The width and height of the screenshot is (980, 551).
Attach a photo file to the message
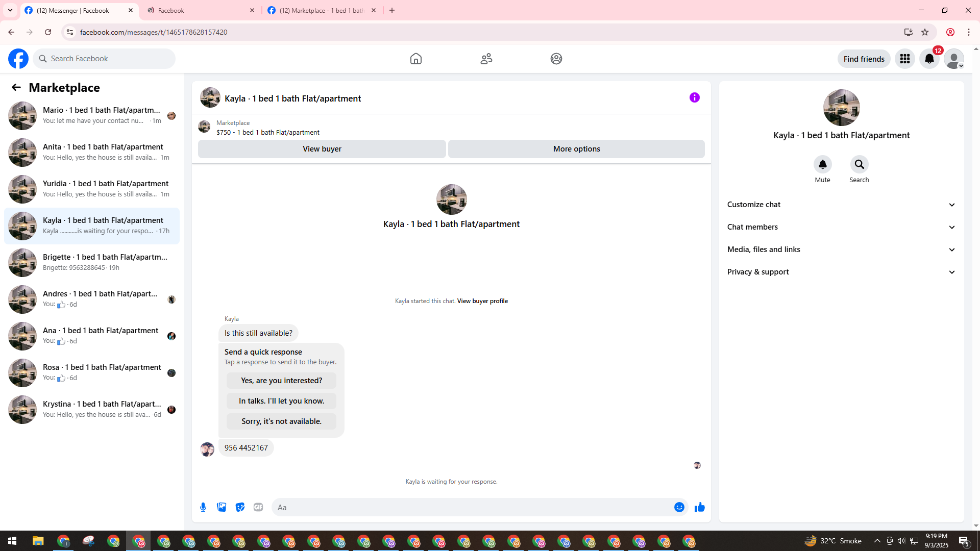(222, 507)
